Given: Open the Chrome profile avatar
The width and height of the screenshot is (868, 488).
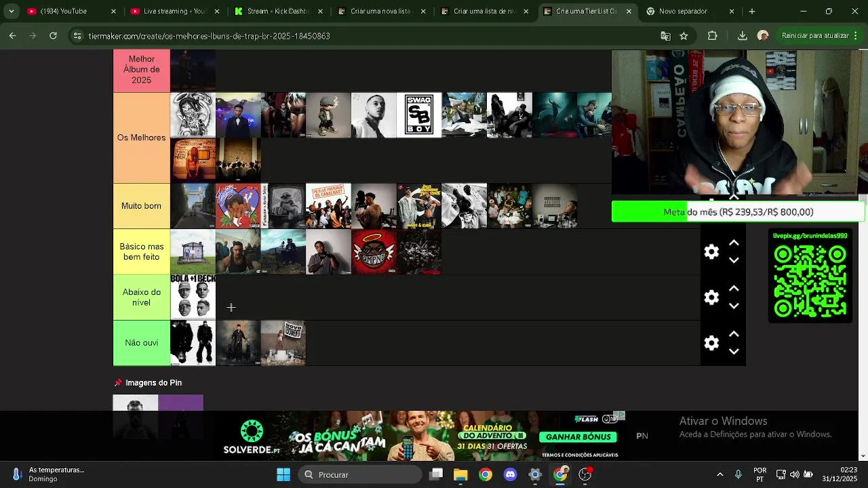Looking at the screenshot, I should point(763,36).
